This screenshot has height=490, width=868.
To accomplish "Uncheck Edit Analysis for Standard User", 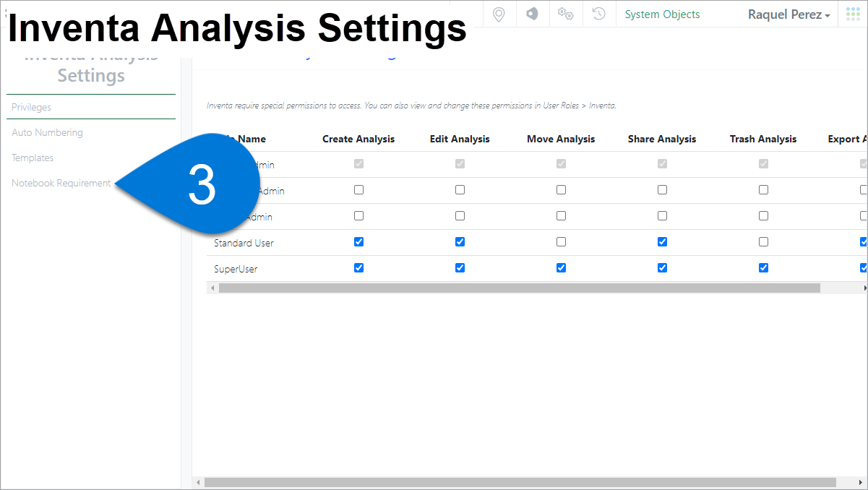I will click(460, 242).
